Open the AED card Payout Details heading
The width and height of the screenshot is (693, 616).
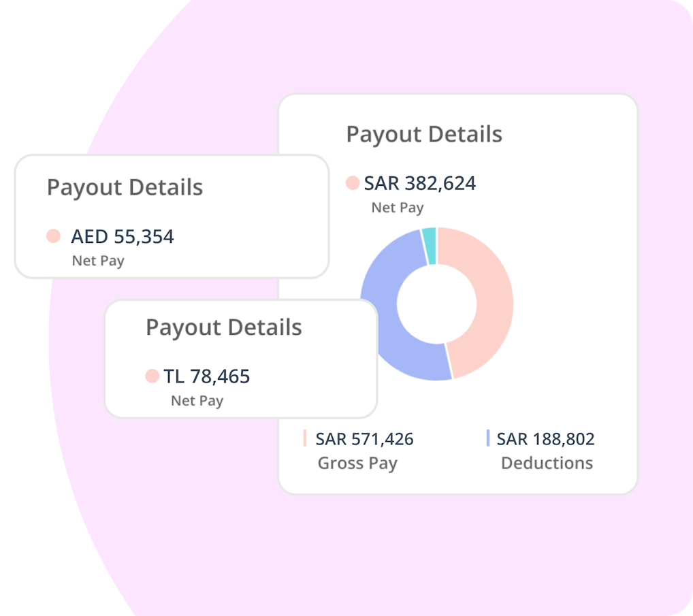point(125,188)
